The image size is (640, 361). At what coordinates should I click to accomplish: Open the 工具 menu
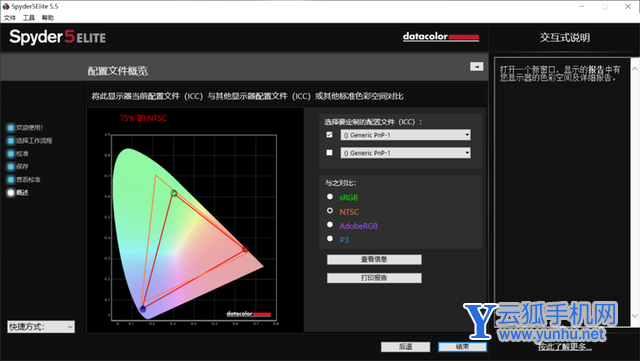pos(29,18)
